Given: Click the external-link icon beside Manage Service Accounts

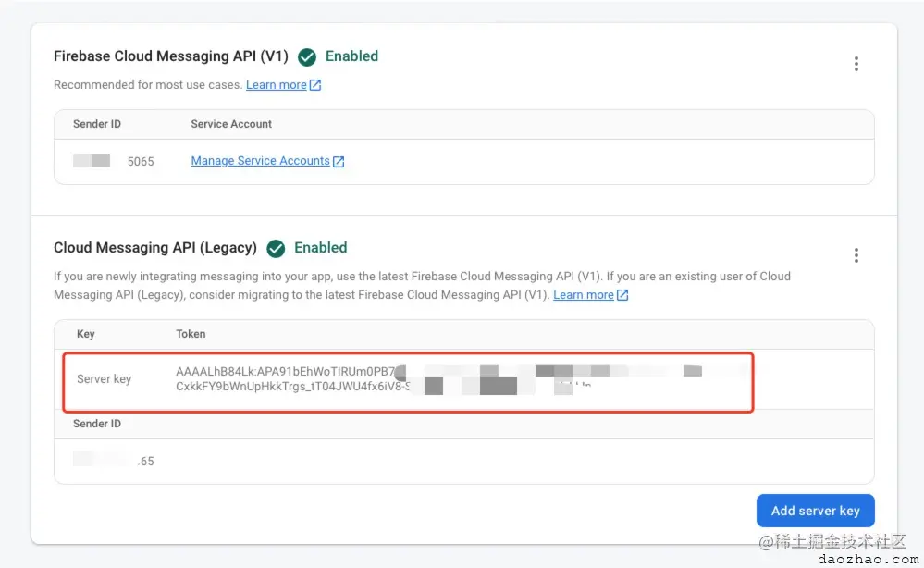Looking at the screenshot, I should pos(339,162).
